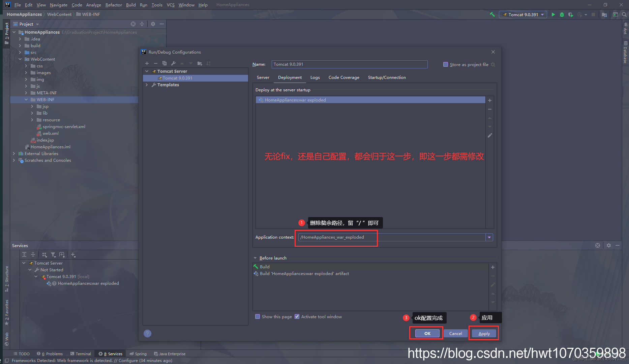The height and width of the screenshot is (364, 629).
Task: Open the Application context dropdown arrow
Action: (x=489, y=237)
